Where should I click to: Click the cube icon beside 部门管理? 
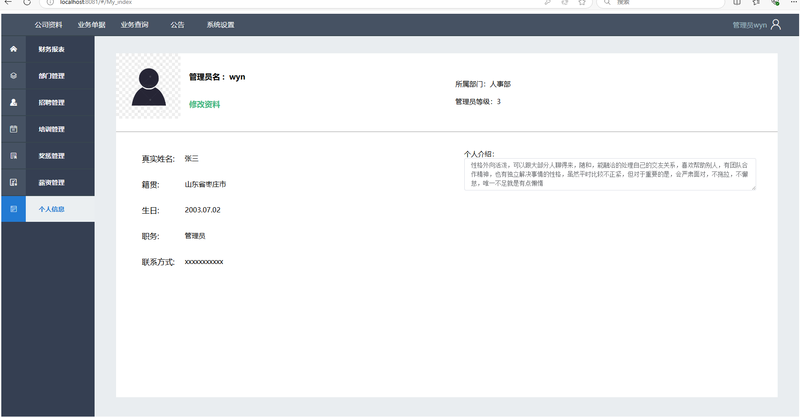click(13, 76)
